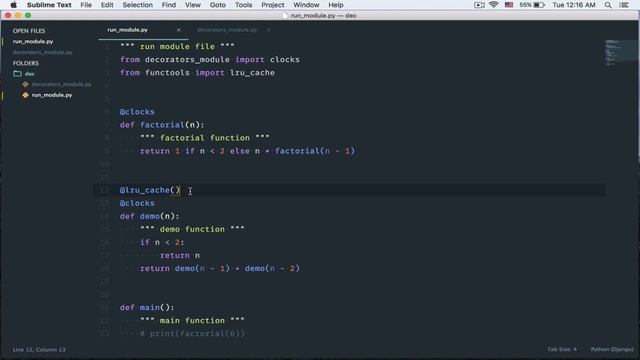Click 'def main():' line
640x360 pixels.
[147, 308]
